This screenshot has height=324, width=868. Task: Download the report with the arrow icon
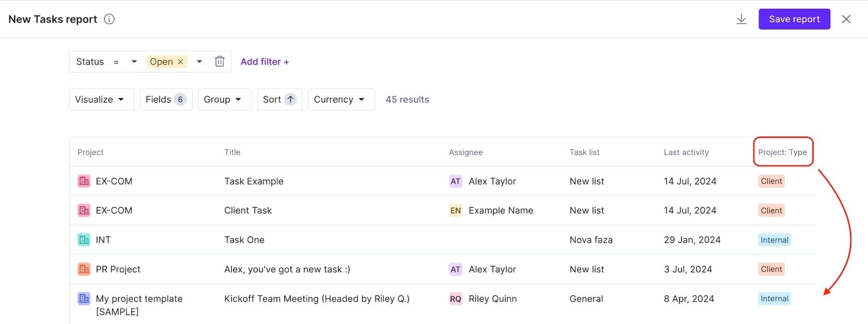point(741,19)
